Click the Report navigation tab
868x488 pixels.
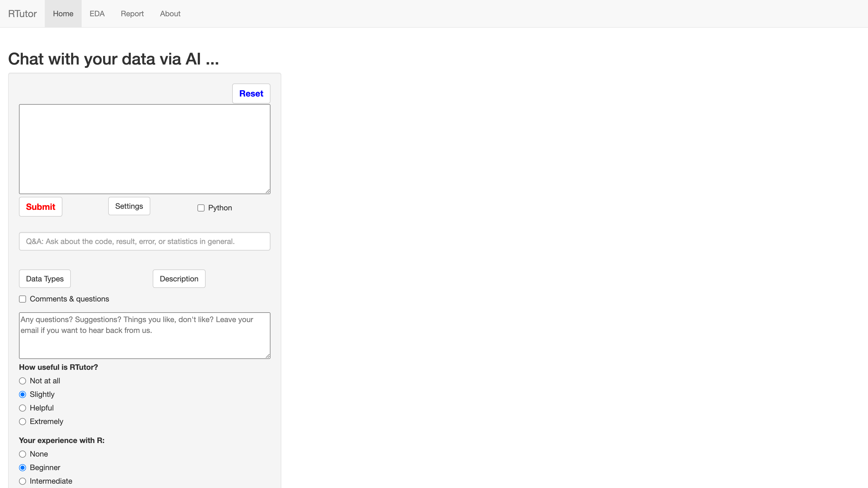[x=132, y=13]
